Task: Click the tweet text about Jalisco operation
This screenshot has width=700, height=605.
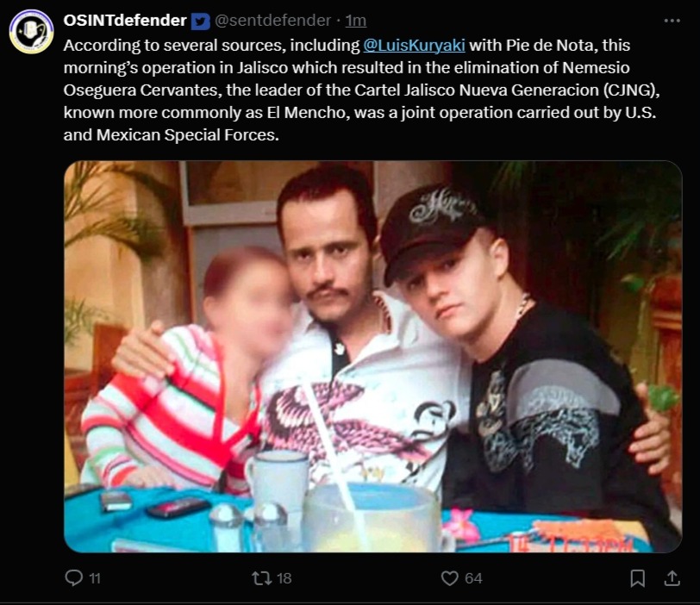Action: pyautogui.click(x=361, y=90)
